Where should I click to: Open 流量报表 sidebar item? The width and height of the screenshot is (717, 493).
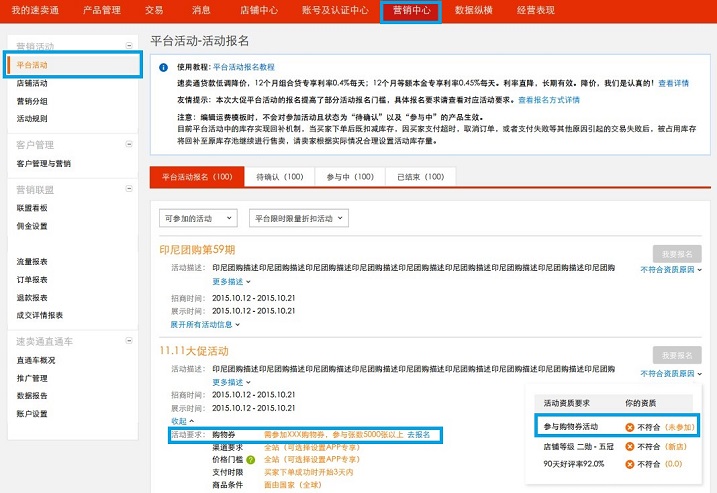(x=32, y=262)
